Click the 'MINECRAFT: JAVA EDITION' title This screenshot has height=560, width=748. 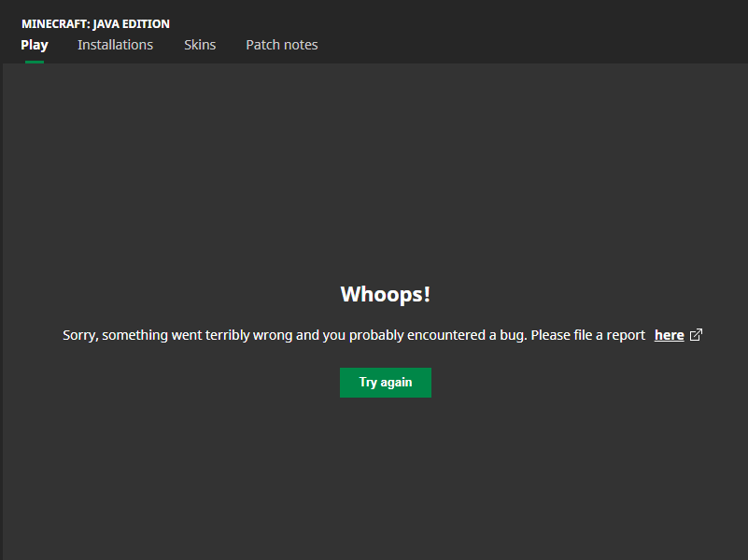(x=95, y=24)
